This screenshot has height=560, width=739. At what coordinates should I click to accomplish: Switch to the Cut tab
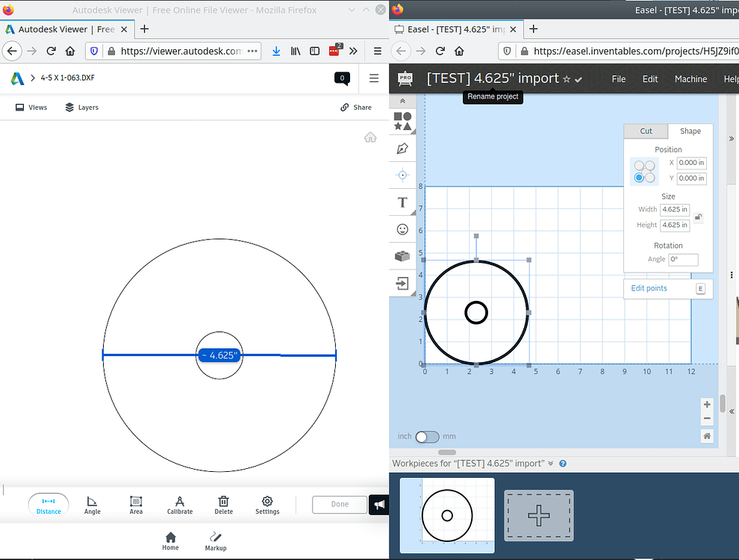646,131
